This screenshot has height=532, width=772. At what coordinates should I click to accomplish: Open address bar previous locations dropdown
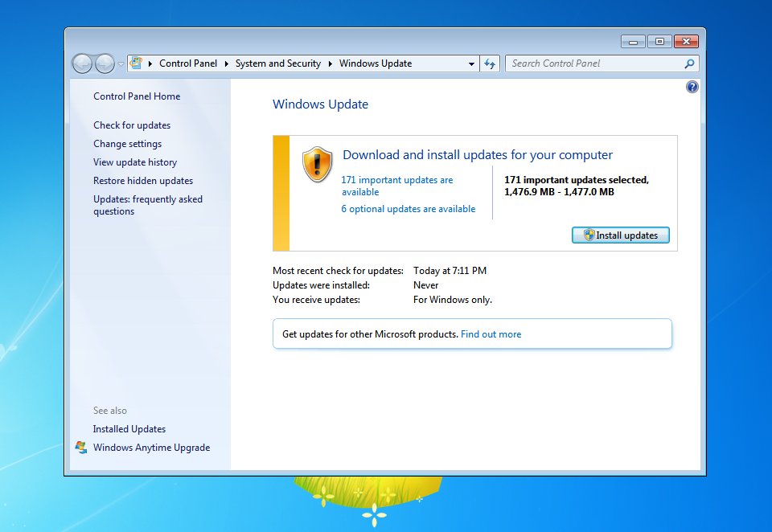point(471,64)
